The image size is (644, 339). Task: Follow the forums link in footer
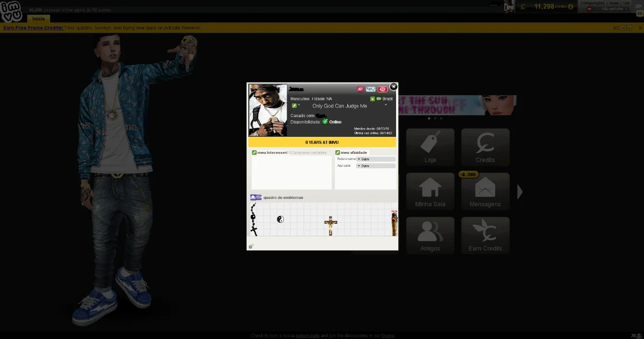387,336
